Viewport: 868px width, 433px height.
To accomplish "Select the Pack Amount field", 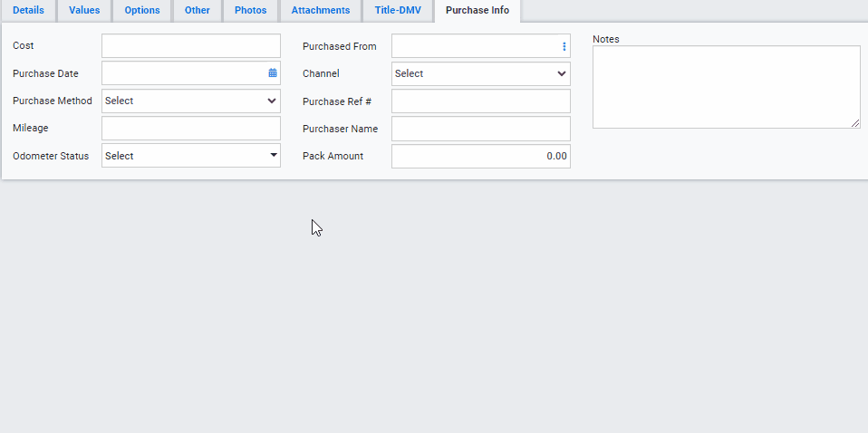I will [x=480, y=156].
